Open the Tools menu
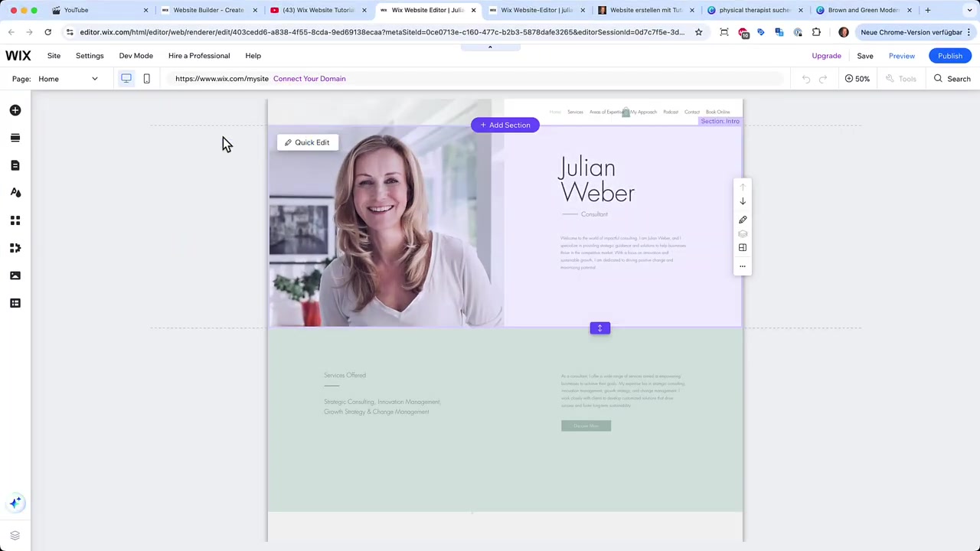The width and height of the screenshot is (980, 551). point(901,79)
